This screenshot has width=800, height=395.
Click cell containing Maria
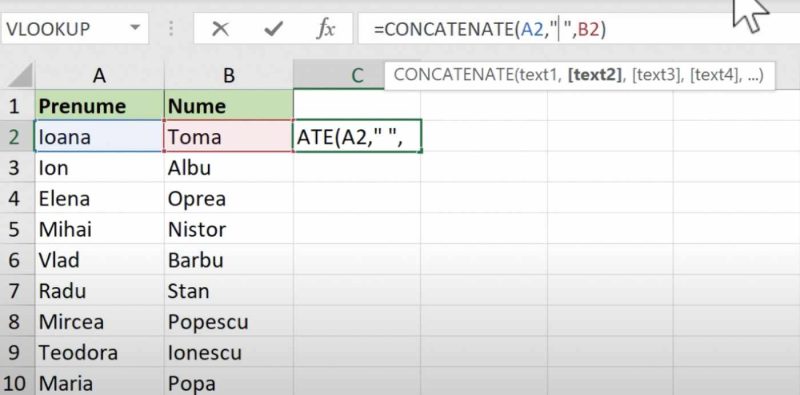tap(99, 382)
